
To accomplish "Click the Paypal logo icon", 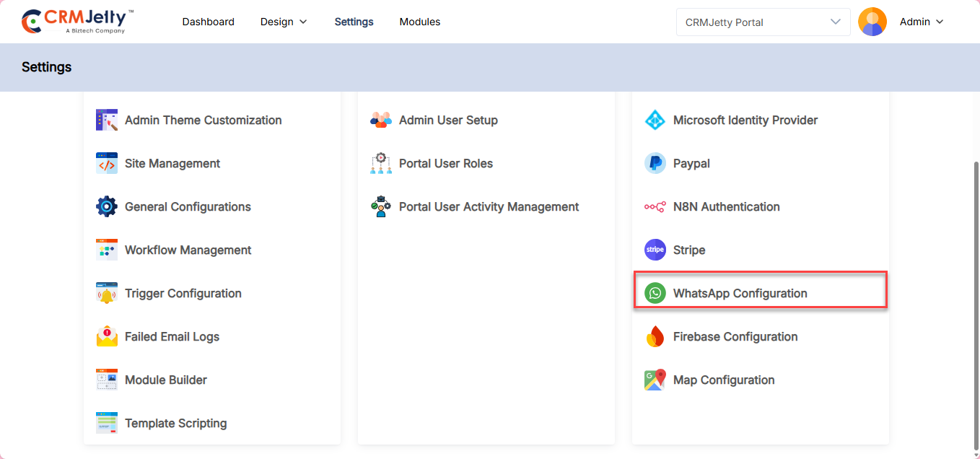I will point(655,164).
